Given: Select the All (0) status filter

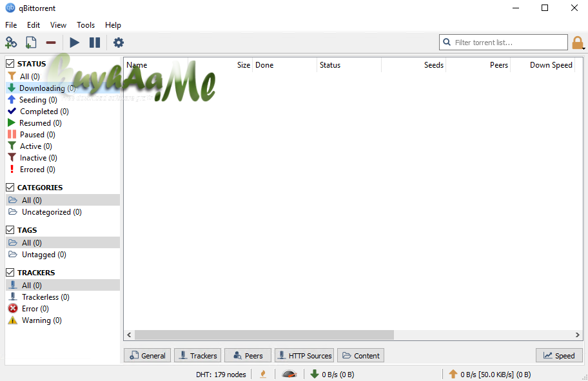Looking at the screenshot, I should 63,77.
